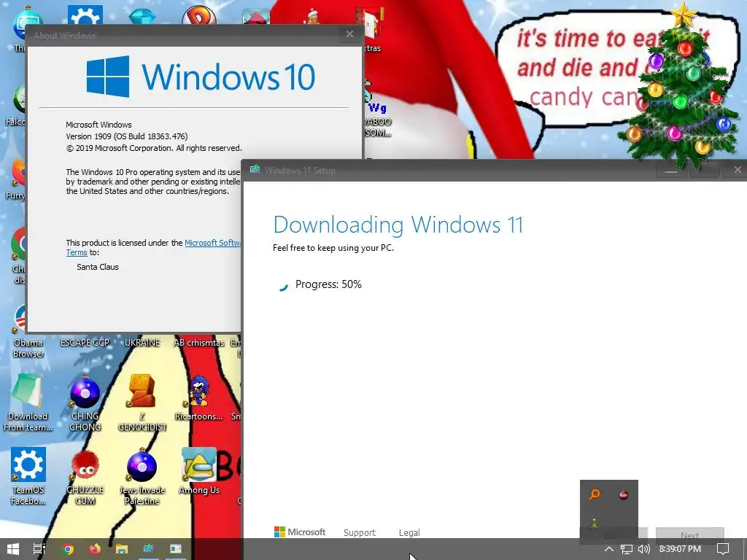Screen dimensions: 747x560
Task: Open the Action Center notifications icon
Action: [x=723, y=549]
